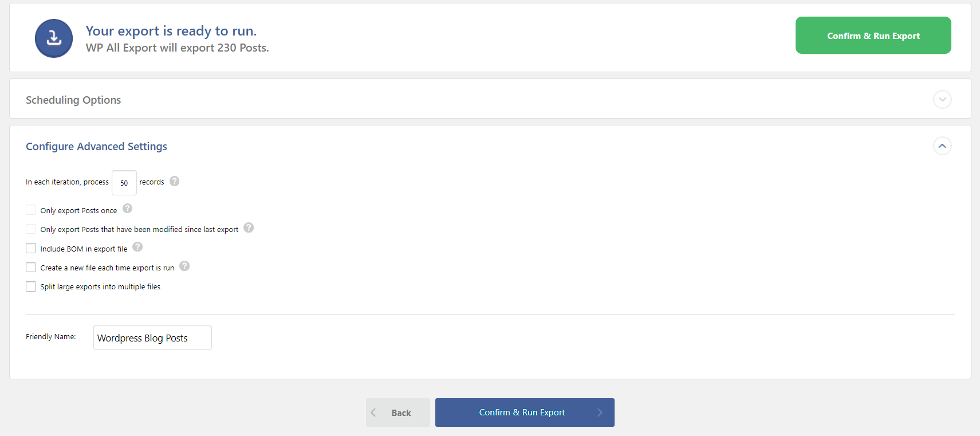
Task: Click the blue Confirm & Run Export button
Action: (525, 413)
